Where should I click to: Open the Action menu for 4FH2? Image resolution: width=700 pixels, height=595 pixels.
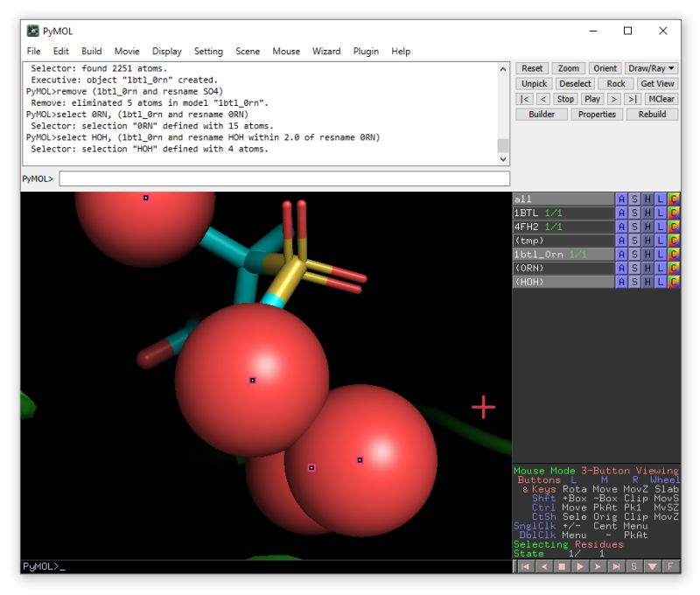point(621,227)
